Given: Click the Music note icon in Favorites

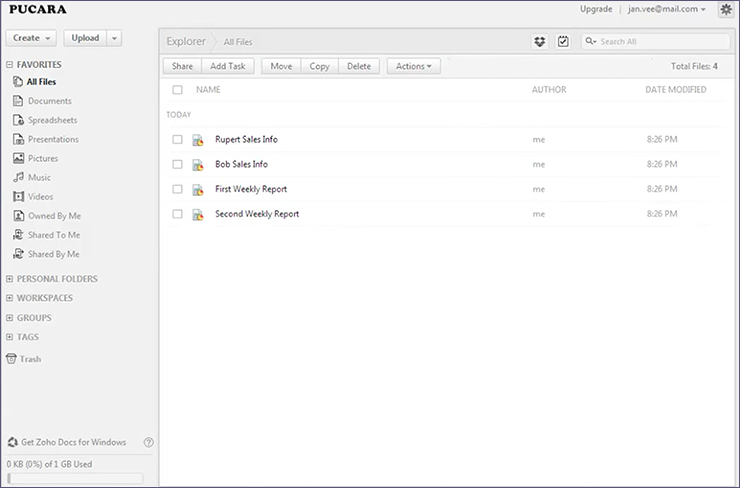Looking at the screenshot, I should (19, 177).
